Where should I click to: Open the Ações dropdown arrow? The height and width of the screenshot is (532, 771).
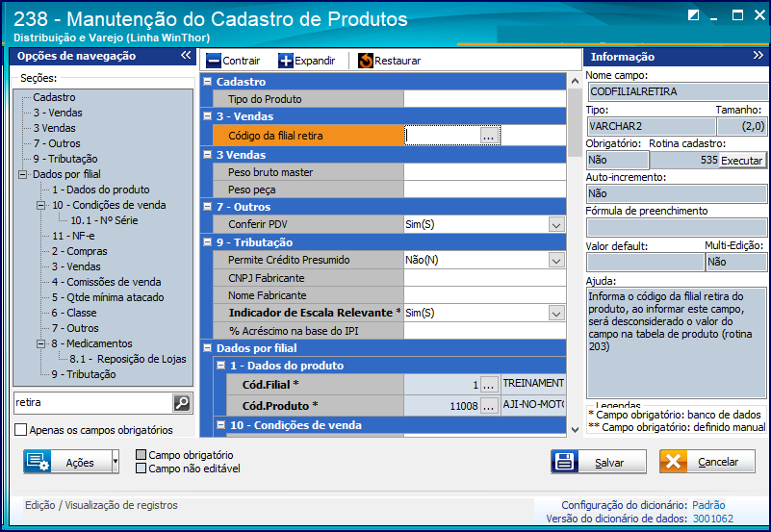tap(116, 462)
